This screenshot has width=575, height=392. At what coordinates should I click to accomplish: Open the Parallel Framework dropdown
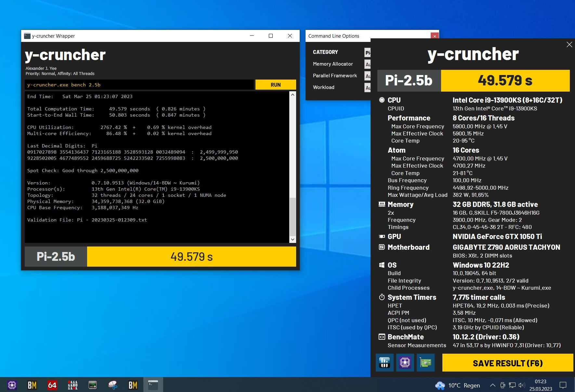368,76
